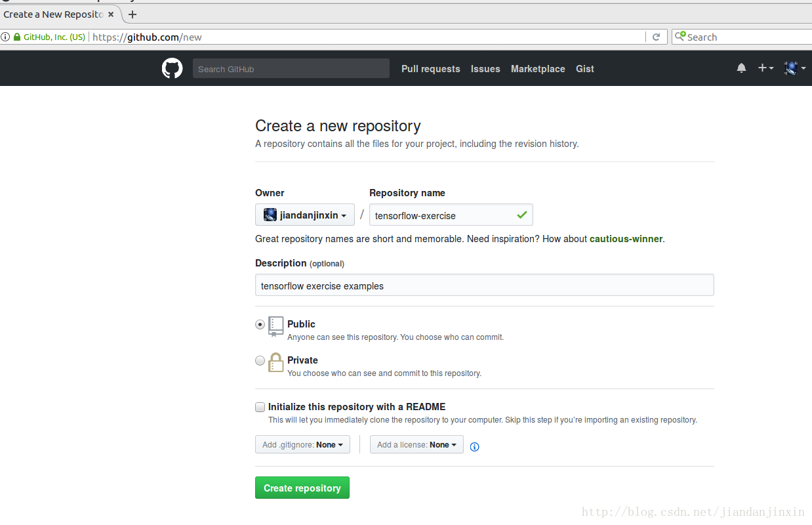Go to Marketplace in the navbar

[x=538, y=68]
